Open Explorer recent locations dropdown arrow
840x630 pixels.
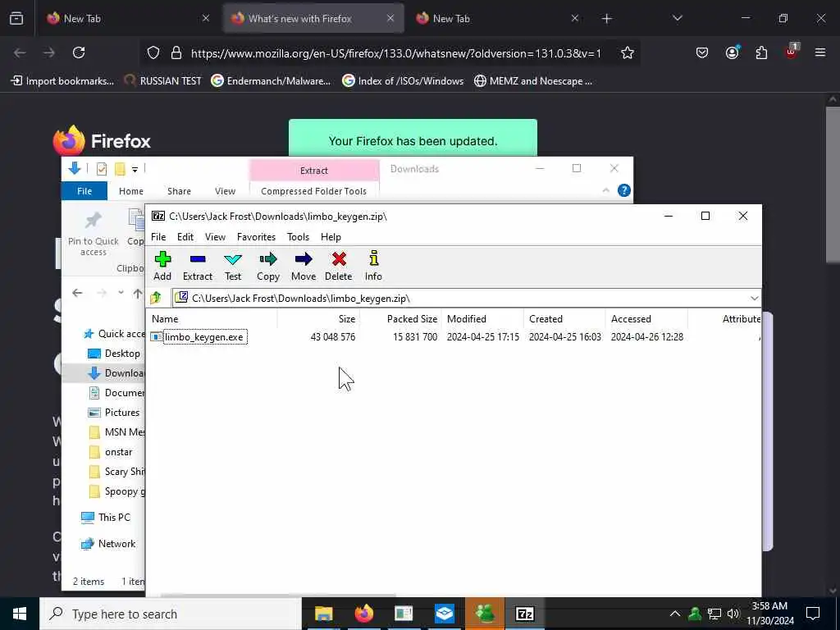[121, 293]
